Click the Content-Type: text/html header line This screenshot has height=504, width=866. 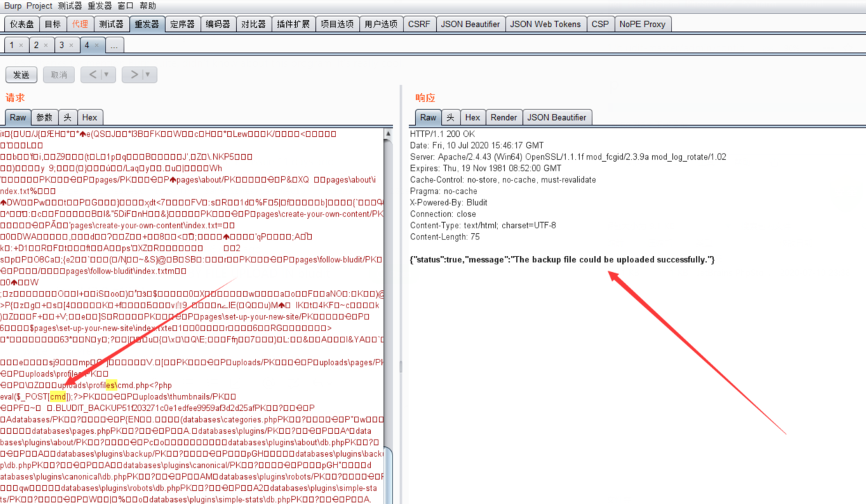pyautogui.click(x=483, y=225)
